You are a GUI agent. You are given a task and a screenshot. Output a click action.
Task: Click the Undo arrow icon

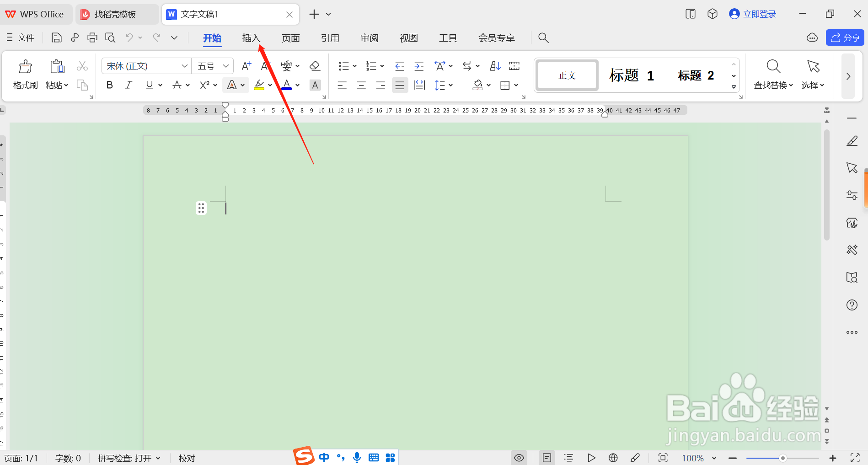(129, 38)
